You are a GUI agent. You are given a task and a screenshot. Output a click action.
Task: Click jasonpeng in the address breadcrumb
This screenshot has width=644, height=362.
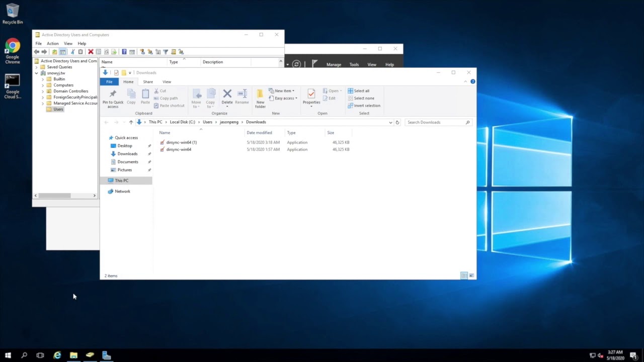click(229, 122)
